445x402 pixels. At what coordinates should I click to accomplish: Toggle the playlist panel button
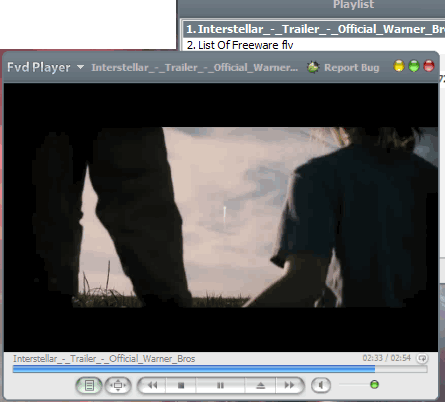pos(89,386)
